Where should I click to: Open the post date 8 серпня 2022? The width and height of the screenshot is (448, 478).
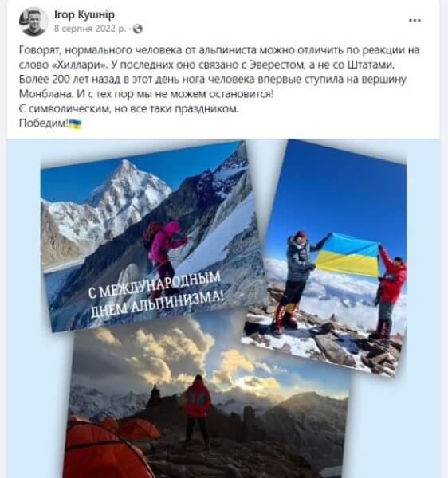(x=90, y=29)
